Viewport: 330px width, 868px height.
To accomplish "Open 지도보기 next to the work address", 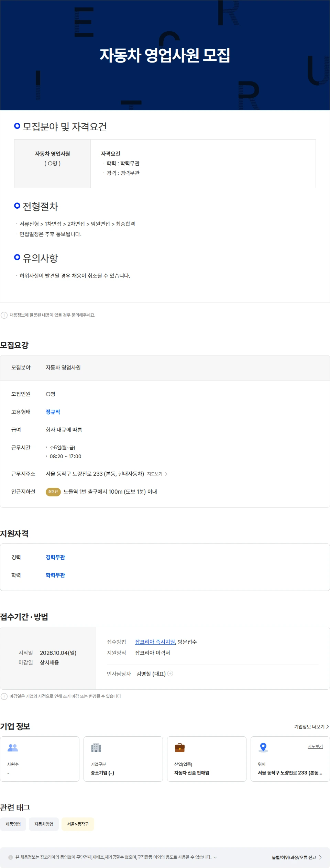I will pos(155,474).
